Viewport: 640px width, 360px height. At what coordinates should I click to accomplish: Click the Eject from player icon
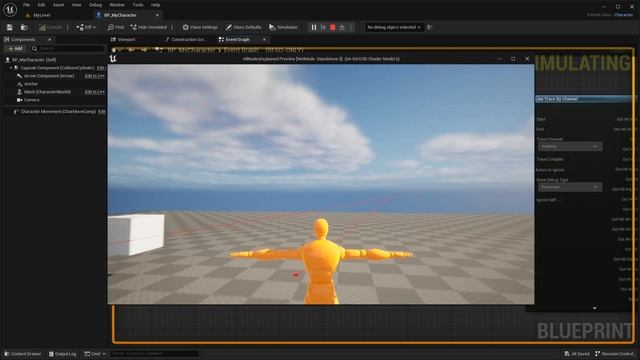342,27
